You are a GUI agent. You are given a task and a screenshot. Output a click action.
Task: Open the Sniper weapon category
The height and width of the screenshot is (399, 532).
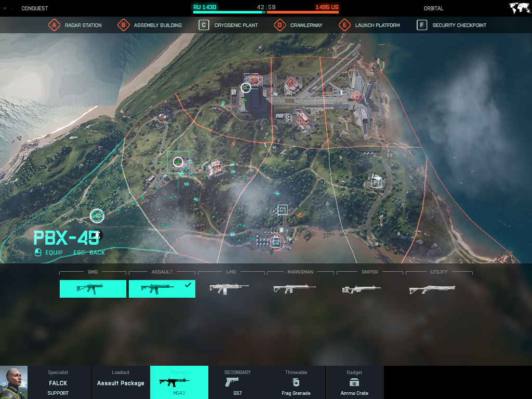click(x=369, y=272)
